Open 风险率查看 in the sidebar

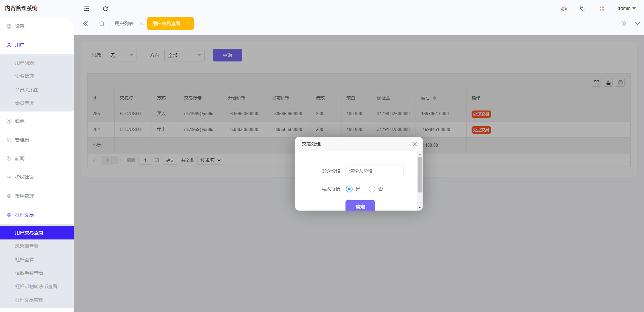click(27, 246)
